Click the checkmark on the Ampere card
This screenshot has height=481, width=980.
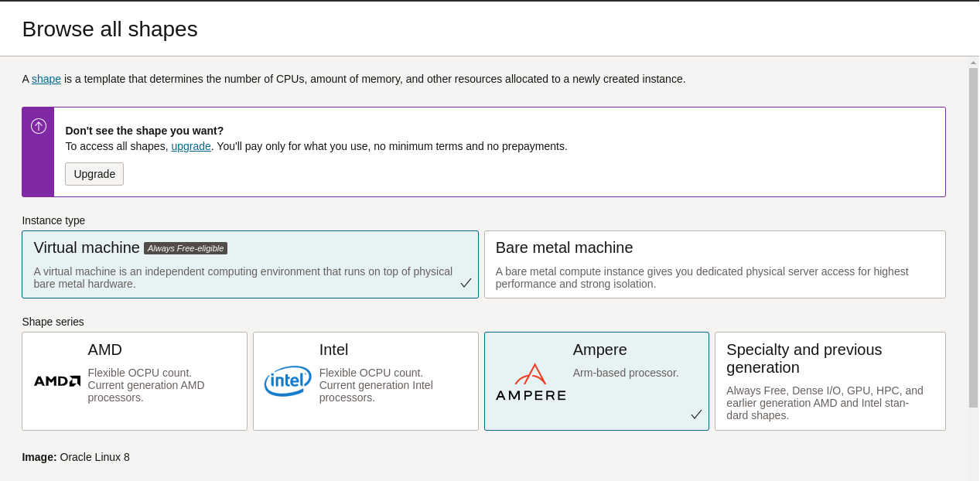coord(696,414)
